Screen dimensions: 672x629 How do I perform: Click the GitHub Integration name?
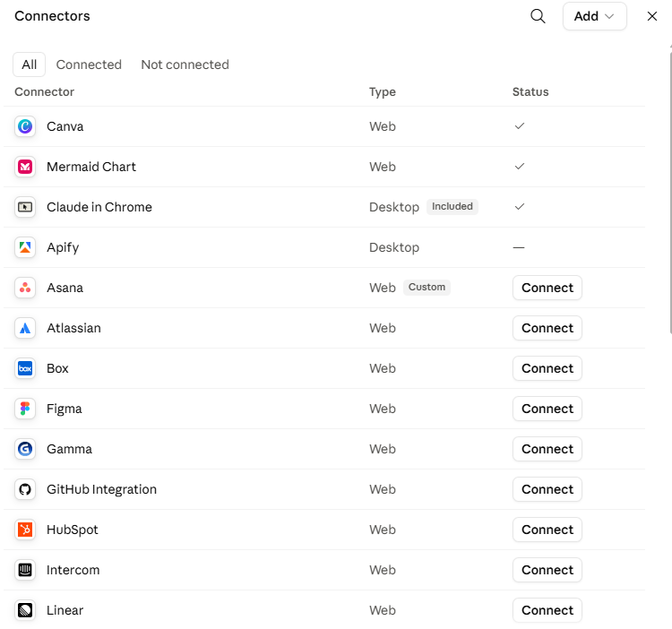101,489
